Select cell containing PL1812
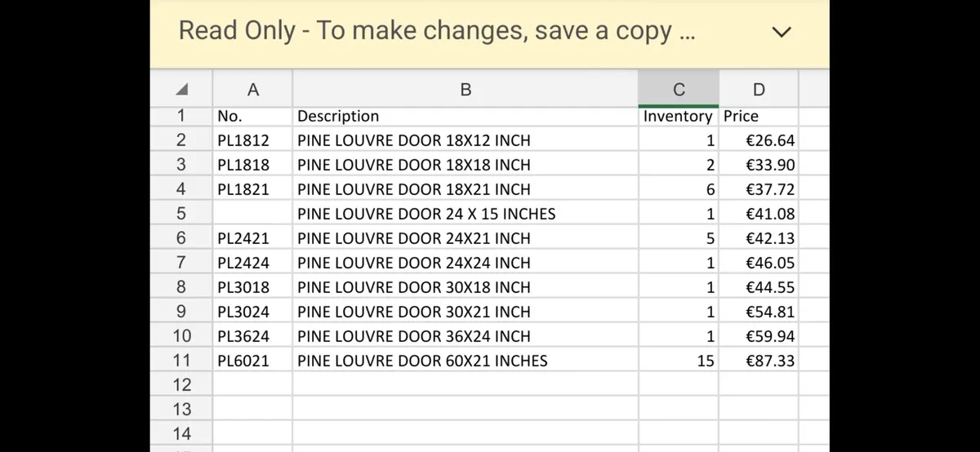The width and height of the screenshot is (980, 452). coord(252,140)
